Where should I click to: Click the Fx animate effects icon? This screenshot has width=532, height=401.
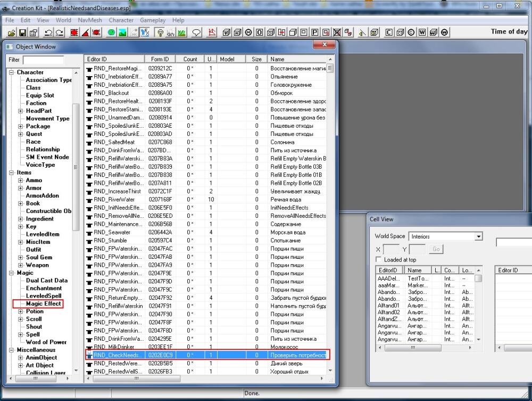[145, 32]
